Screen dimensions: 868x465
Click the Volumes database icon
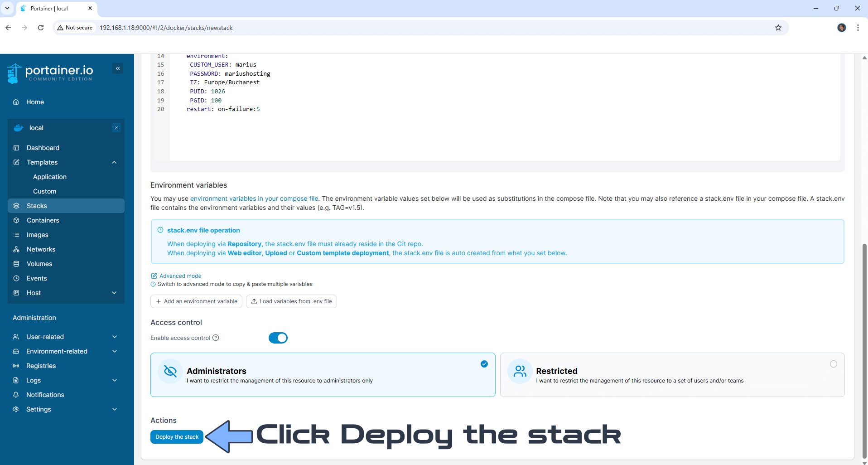(16, 264)
